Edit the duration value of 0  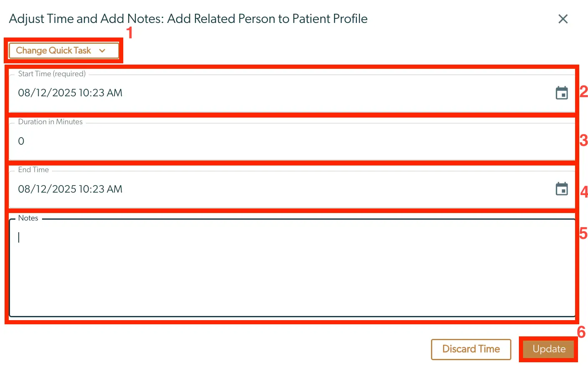(x=21, y=141)
